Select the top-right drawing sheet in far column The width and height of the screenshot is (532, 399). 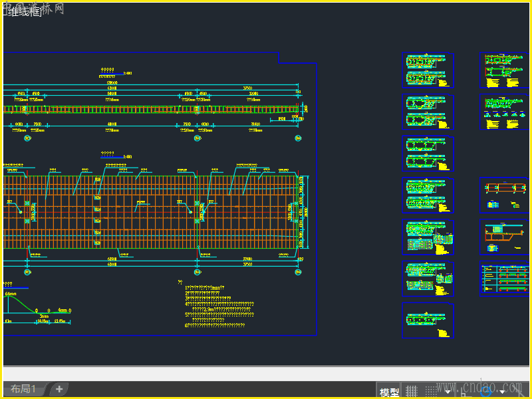(504, 70)
